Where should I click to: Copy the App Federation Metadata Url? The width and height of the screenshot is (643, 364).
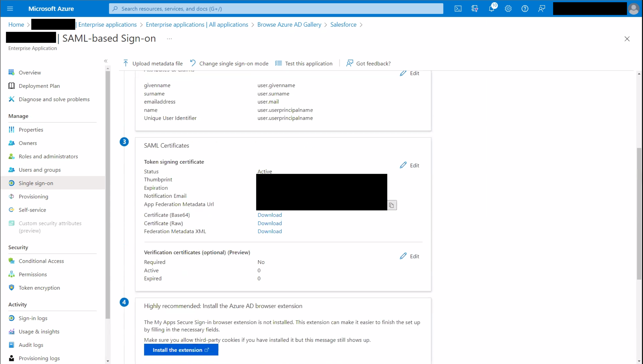(x=392, y=205)
